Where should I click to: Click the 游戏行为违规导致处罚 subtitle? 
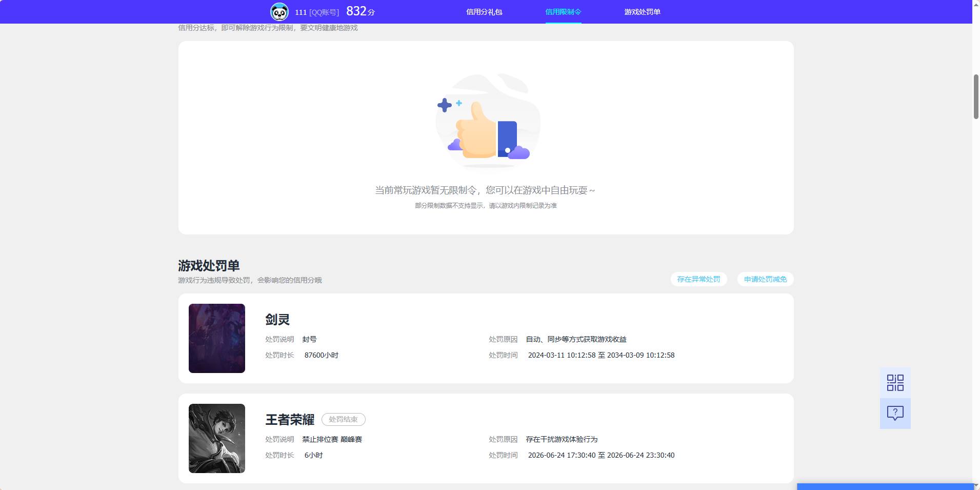click(250, 280)
